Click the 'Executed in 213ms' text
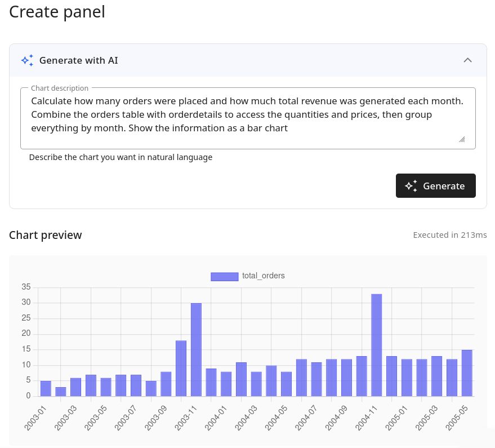This screenshot has width=495, height=448. point(450,235)
